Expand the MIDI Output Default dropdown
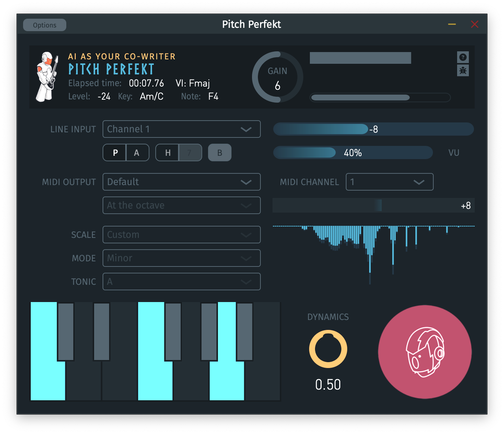504x434 pixels. [181, 182]
